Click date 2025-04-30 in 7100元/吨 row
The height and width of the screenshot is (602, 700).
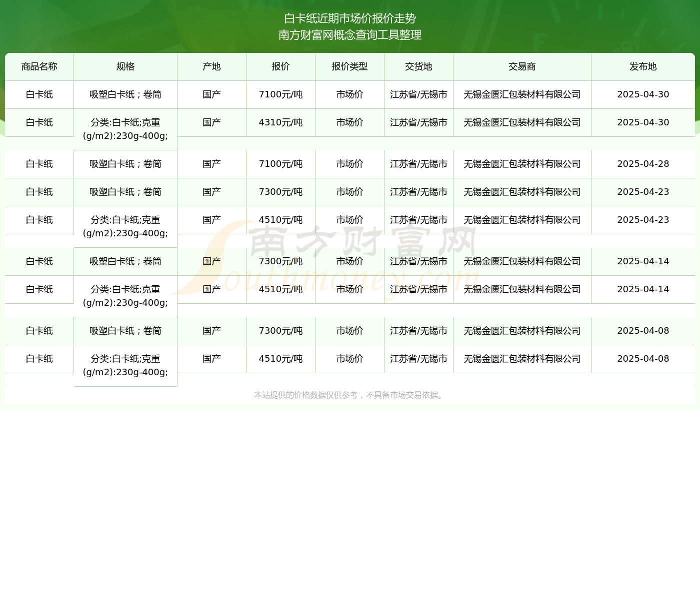(x=643, y=94)
